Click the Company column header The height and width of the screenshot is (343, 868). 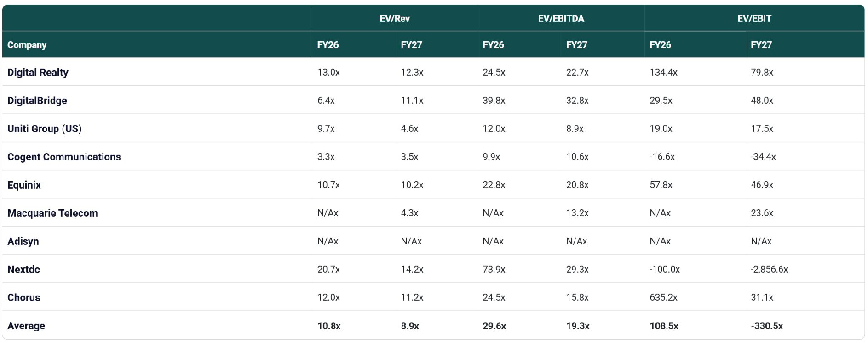(27, 45)
